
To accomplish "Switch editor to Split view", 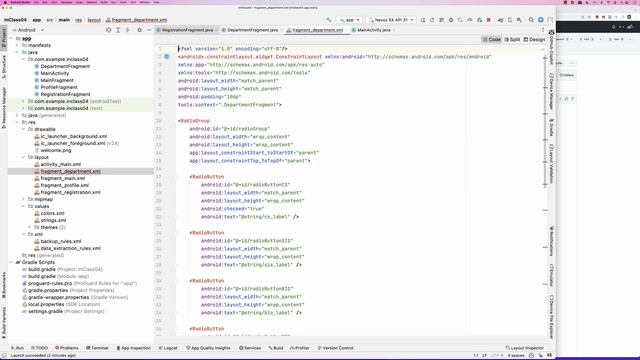I will [512, 40].
